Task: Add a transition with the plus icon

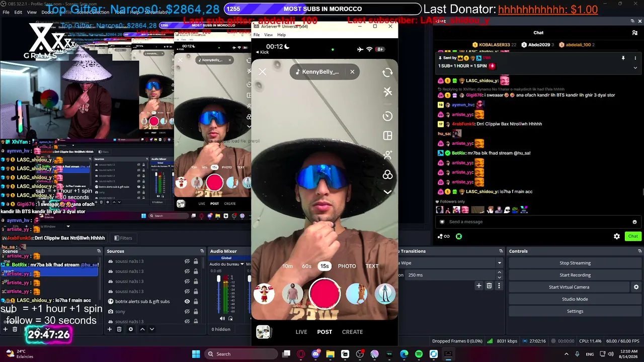Action: tap(479, 286)
